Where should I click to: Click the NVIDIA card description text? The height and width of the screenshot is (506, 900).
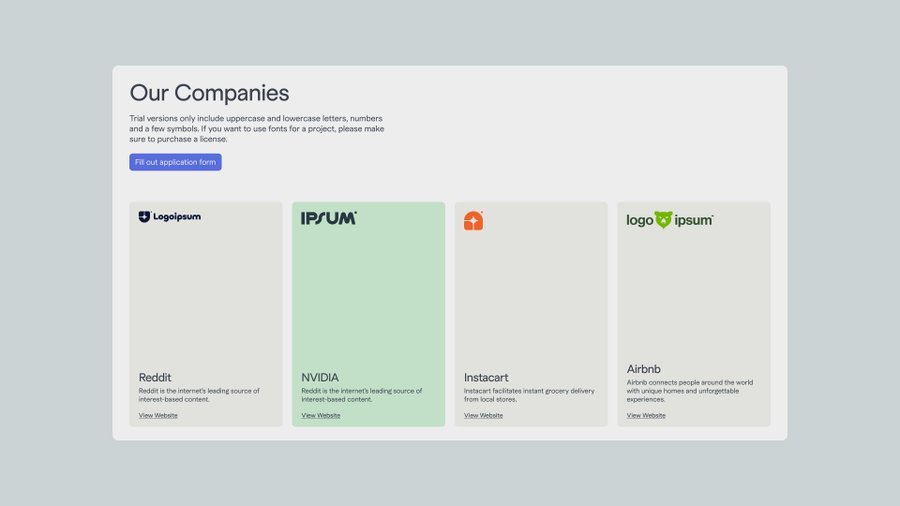[x=362, y=395]
